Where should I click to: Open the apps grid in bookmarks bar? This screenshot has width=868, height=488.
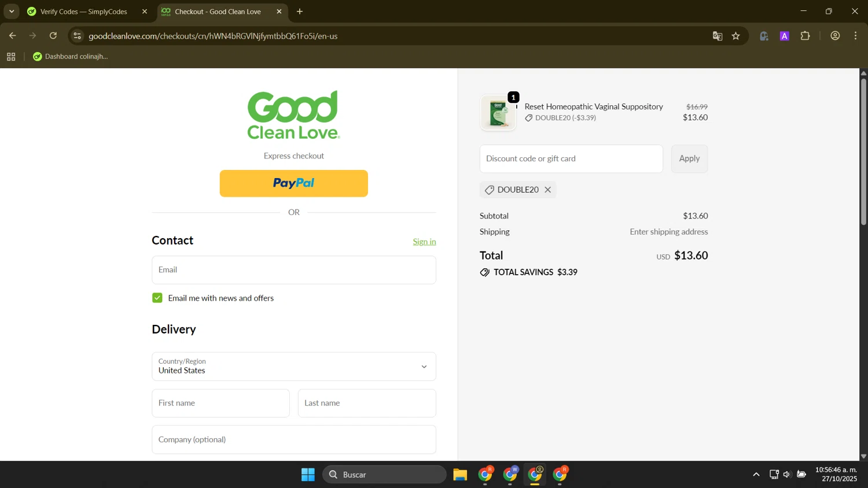pos(11,57)
